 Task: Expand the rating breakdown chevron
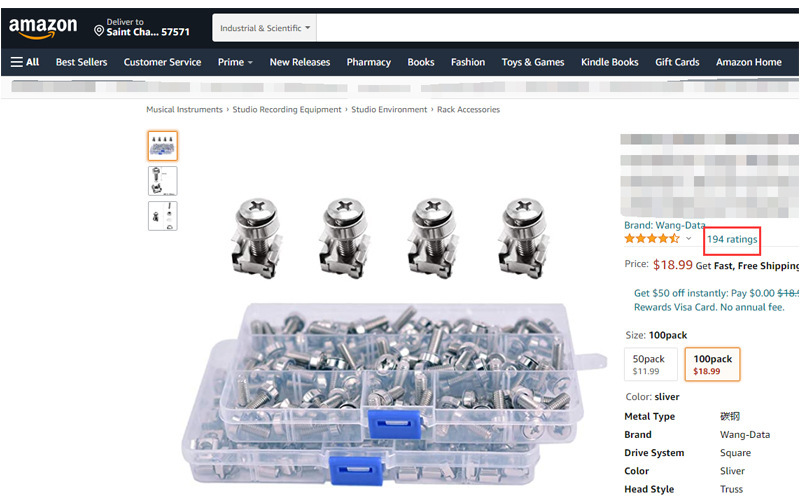click(x=688, y=238)
